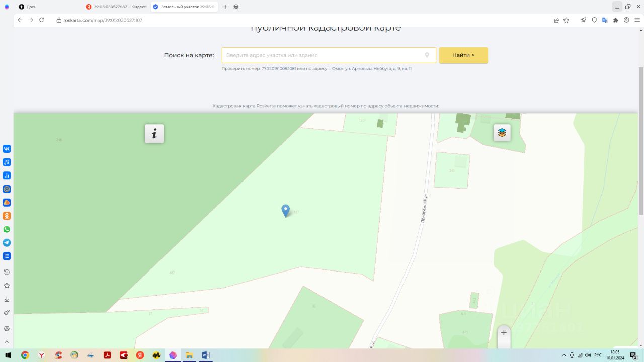
Task: Show hidden system tray icons
Action: pos(563,355)
